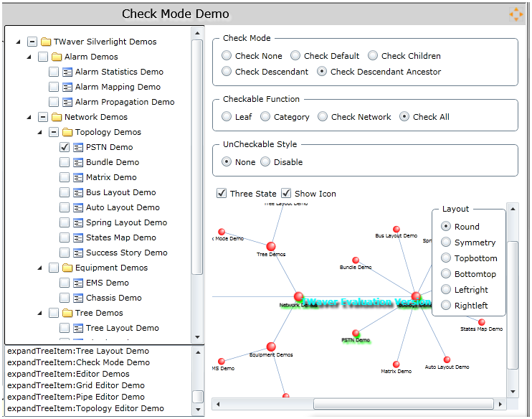Screen dimensions: 532x419
Task: Select the Category checkable function option
Action: [x=265, y=116]
